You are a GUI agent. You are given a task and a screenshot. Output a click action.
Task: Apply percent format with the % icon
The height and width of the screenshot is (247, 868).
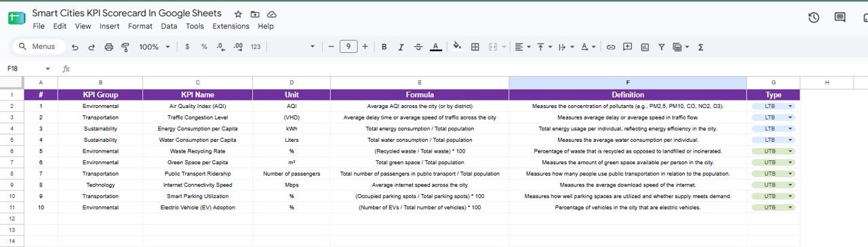[204, 47]
